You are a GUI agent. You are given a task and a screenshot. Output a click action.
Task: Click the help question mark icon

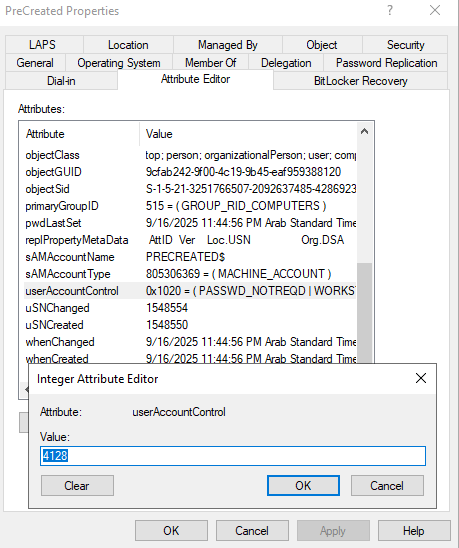[x=390, y=10]
